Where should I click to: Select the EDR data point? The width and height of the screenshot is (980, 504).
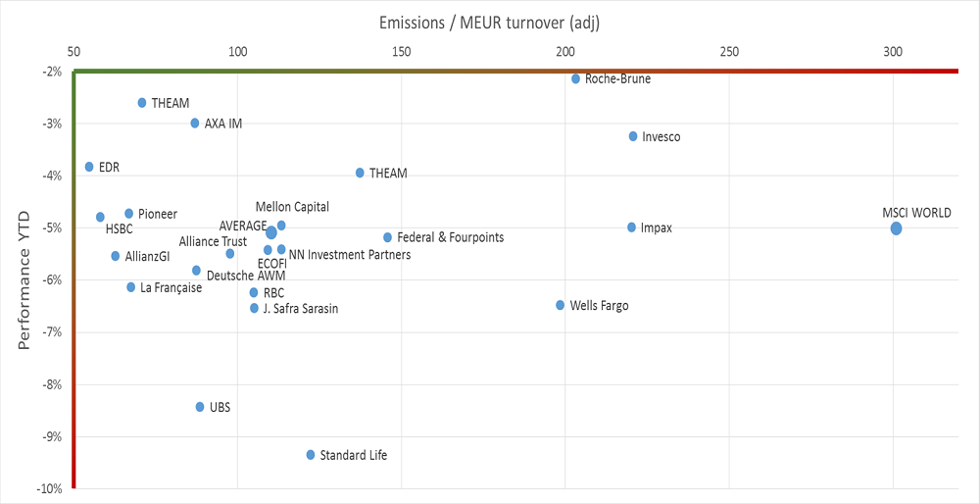(89, 167)
